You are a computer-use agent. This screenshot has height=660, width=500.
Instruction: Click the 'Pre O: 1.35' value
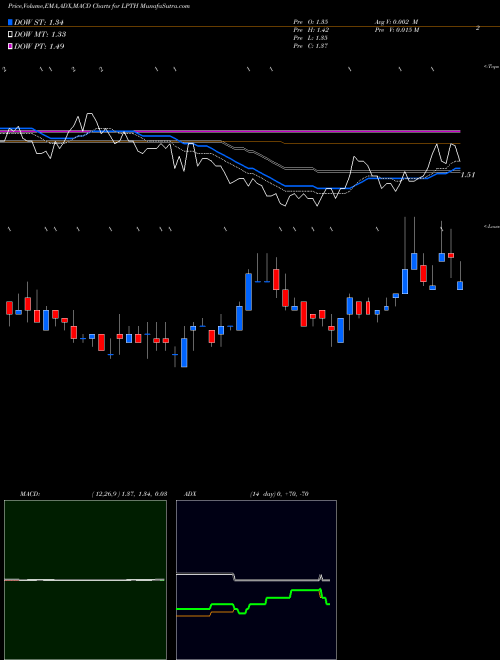click(x=311, y=21)
